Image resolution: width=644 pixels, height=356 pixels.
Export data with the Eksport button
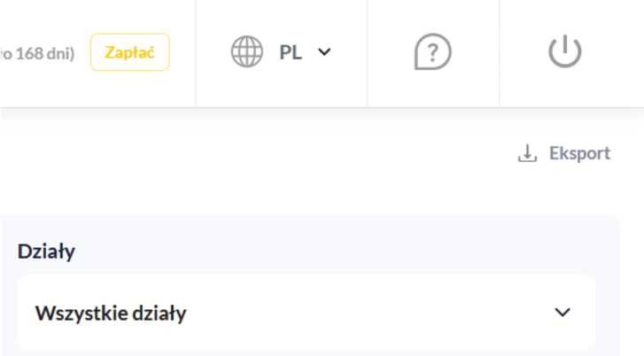coord(564,153)
